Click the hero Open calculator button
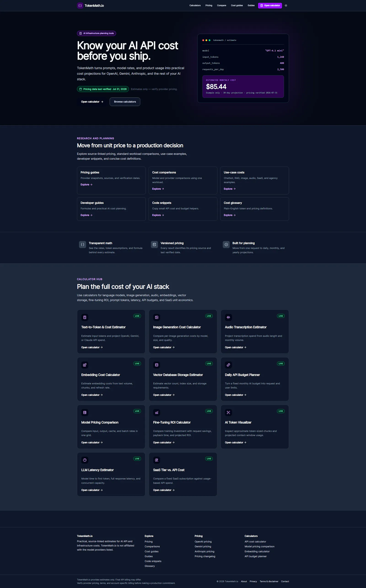Viewport: 366px width, 588px height. (x=92, y=102)
